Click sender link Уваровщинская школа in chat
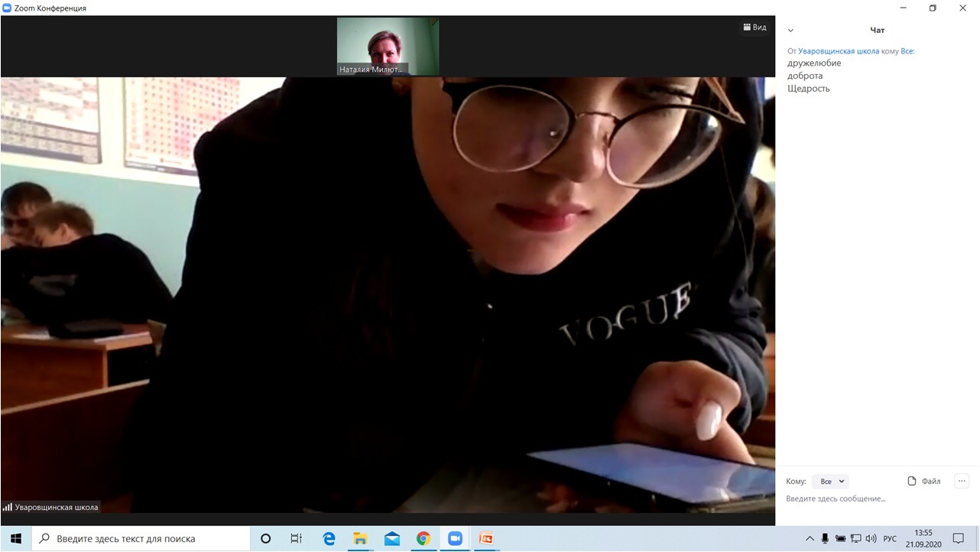This screenshot has width=980, height=552. (839, 51)
